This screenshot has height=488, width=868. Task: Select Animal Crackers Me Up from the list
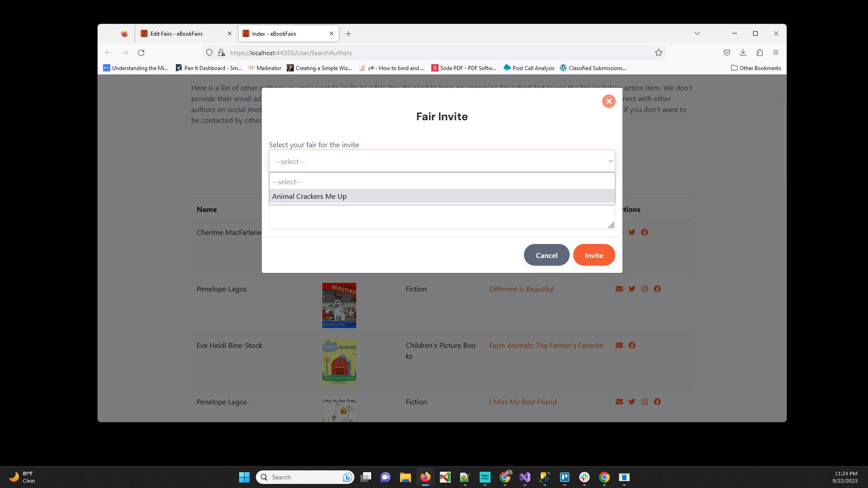(309, 196)
